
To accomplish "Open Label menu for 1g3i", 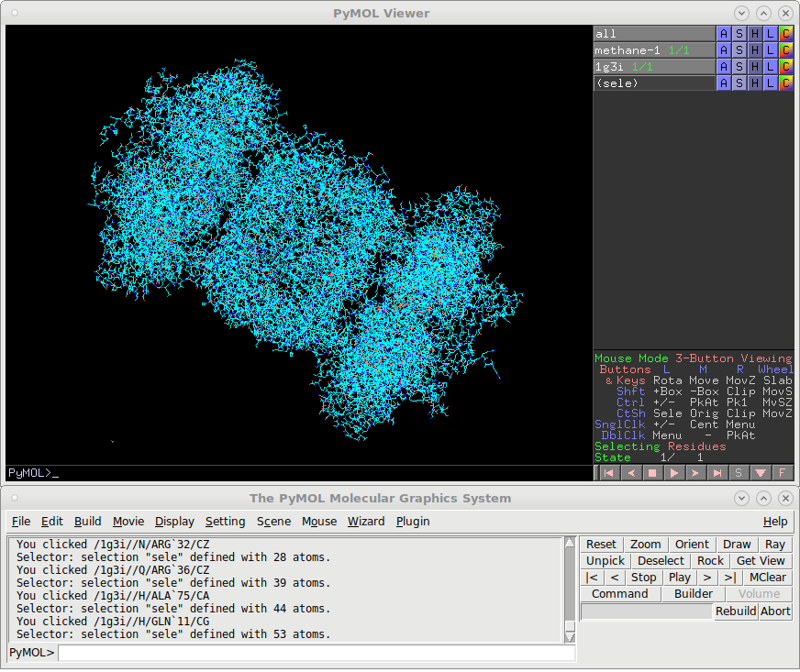I will 771,66.
